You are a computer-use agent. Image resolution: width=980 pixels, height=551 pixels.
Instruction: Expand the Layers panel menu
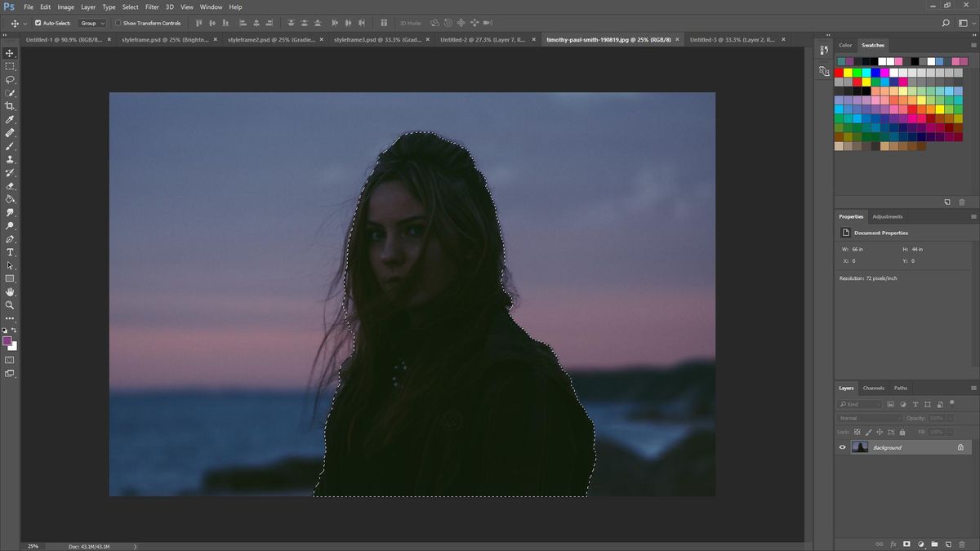pyautogui.click(x=972, y=388)
